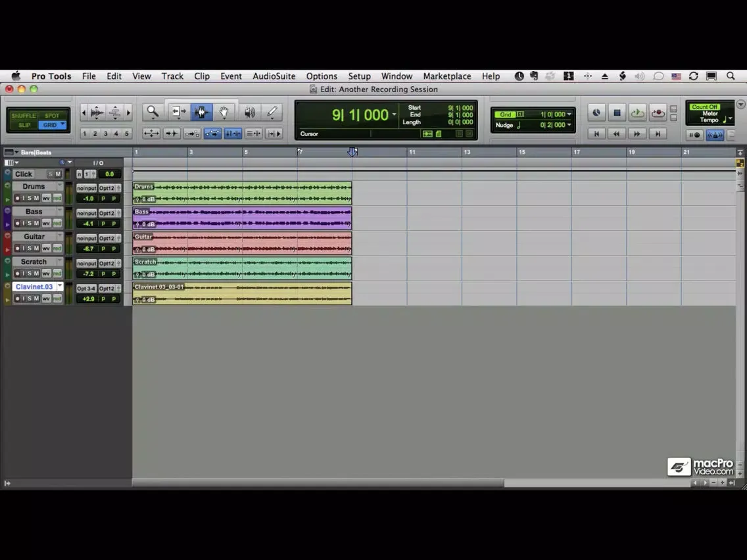Click the Online sync clock button
Image resolution: width=747 pixels, height=560 pixels.
point(596,113)
